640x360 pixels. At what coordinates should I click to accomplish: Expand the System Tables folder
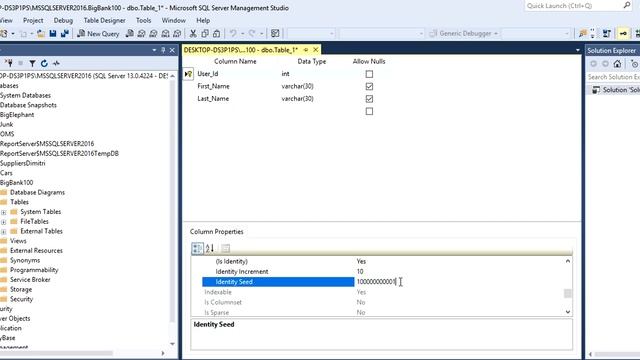(x=4, y=212)
